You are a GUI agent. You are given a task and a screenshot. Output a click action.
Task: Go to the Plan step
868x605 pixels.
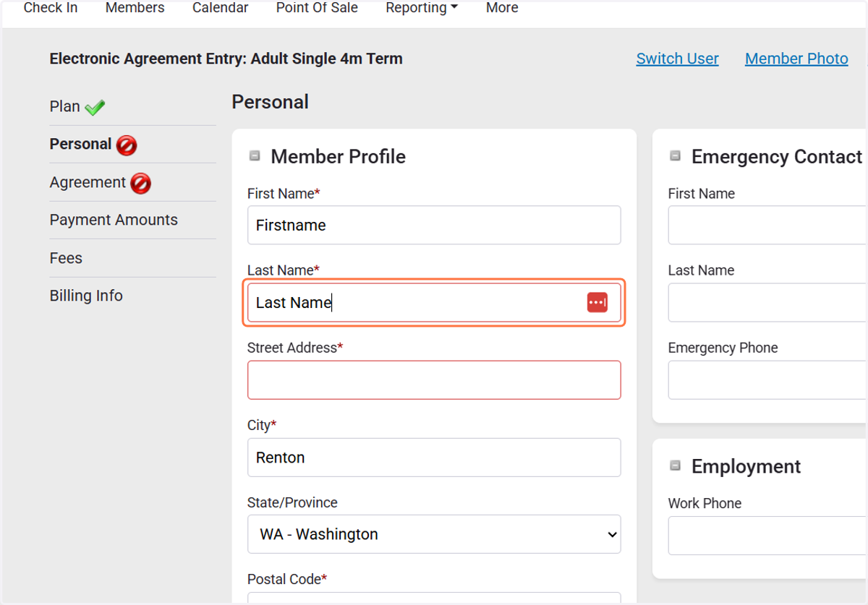click(x=64, y=106)
